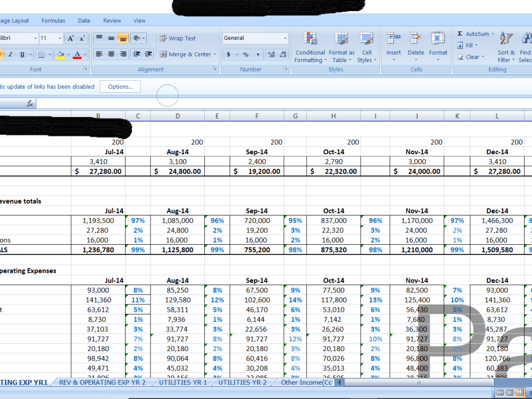Click AutoSum button
The height and width of the screenshot is (399, 532).
click(473, 34)
